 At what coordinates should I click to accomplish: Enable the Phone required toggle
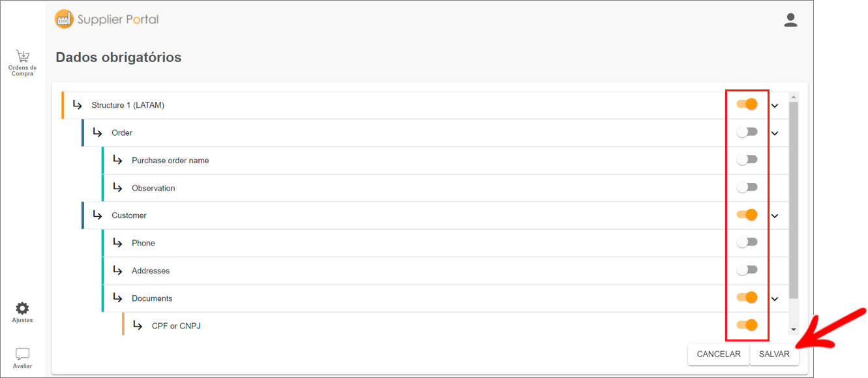point(747,242)
